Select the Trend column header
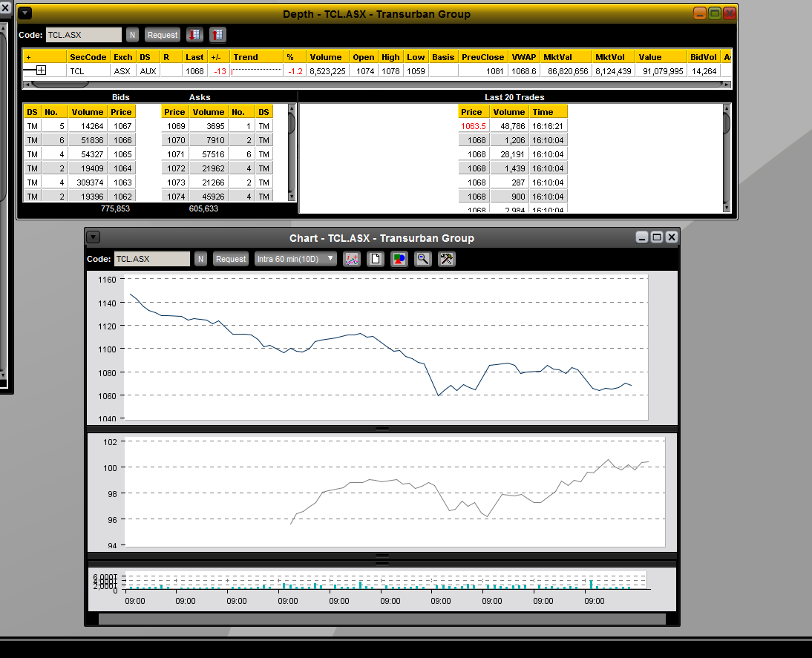This screenshot has width=812, height=658. pos(256,57)
